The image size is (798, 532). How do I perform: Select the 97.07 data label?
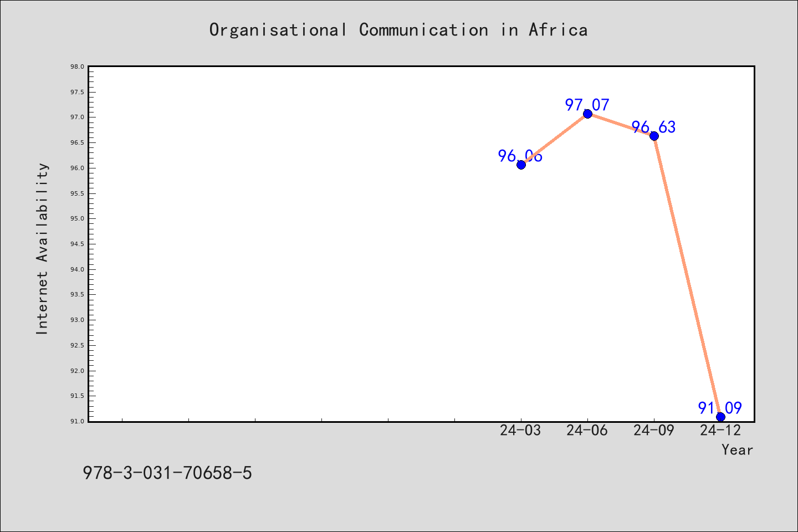point(587,105)
